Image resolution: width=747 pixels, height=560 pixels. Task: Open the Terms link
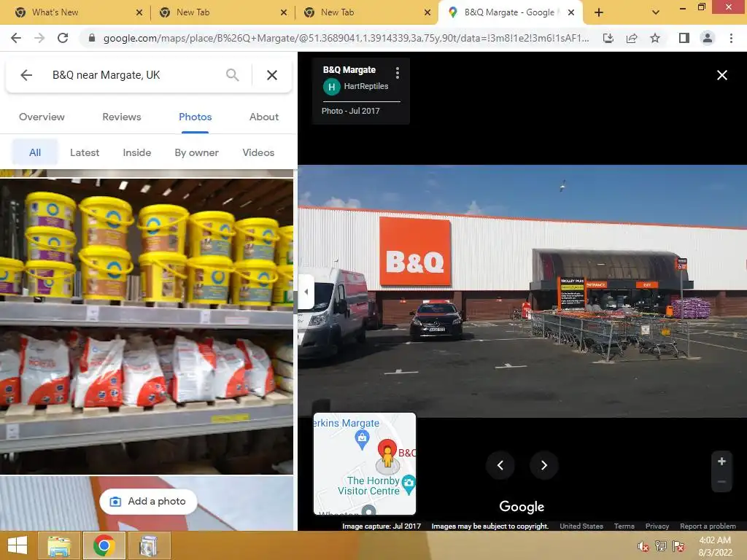624,526
